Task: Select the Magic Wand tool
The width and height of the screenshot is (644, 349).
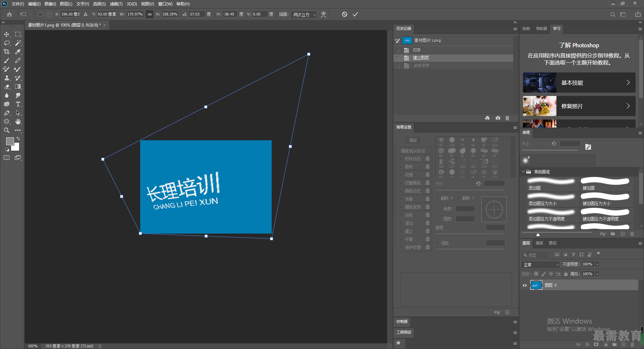Action: coord(18,43)
